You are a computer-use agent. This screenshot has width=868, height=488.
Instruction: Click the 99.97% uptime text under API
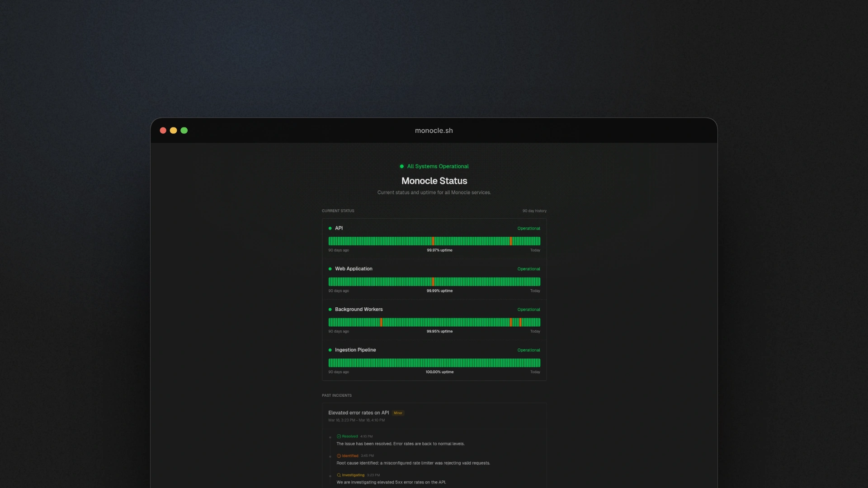439,250
